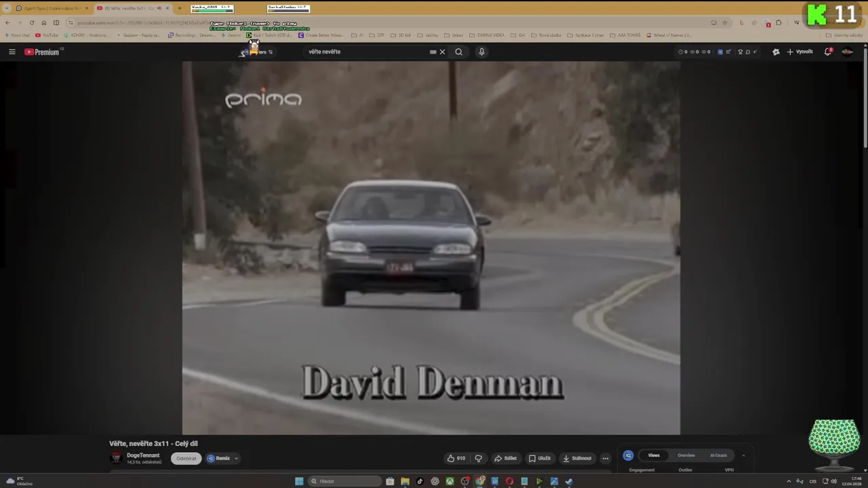This screenshot has height=488, width=868.
Task: Click the video player to pause
Action: point(431,247)
